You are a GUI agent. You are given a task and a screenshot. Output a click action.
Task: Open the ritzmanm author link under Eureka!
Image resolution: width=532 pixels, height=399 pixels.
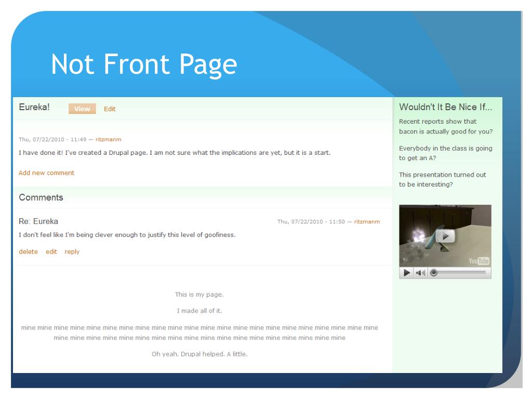tap(108, 139)
